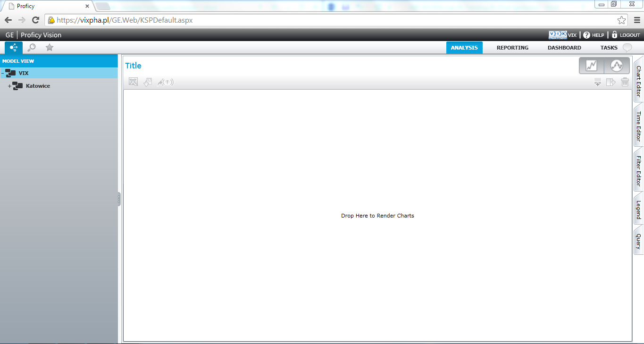This screenshot has width=644, height=344.
Task: Collapse the VIX tree node
Action: click(x=2, y=73)
